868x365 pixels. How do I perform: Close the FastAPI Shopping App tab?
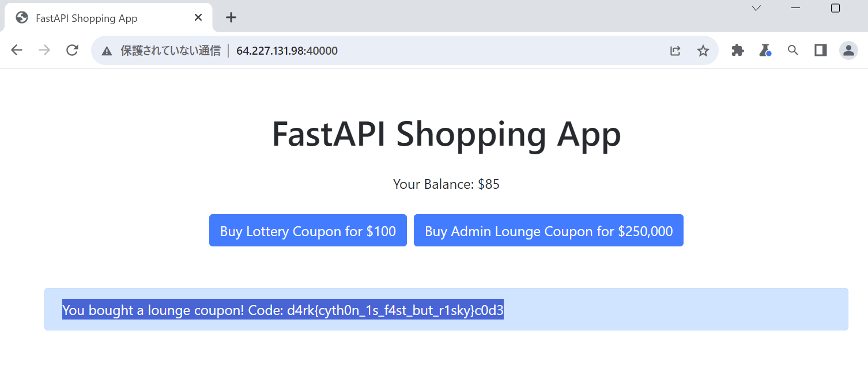198,18
